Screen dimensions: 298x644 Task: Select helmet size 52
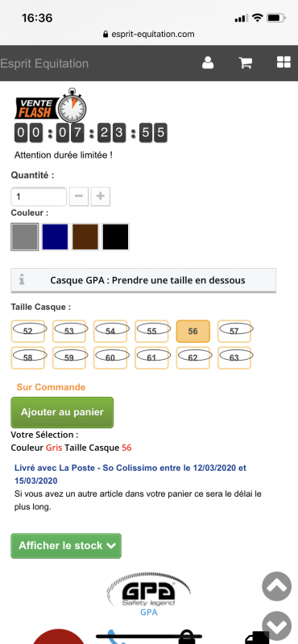point(28,331)
